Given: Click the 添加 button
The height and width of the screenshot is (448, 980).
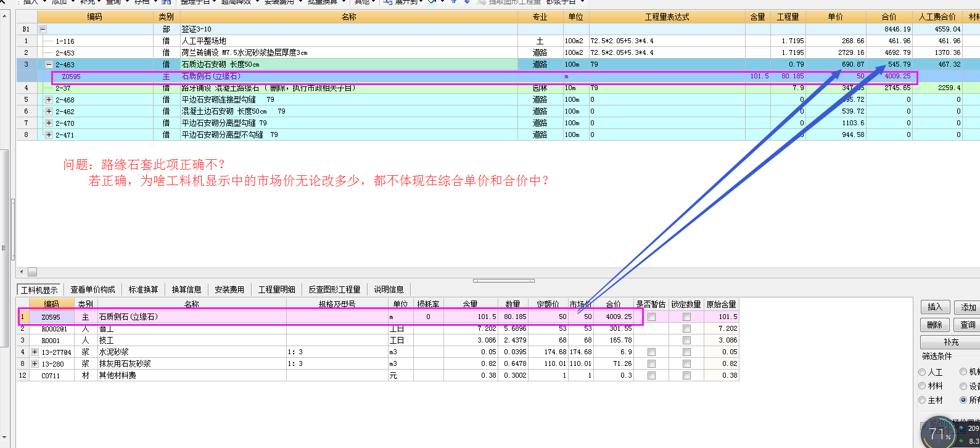Looking at the screenshot, I should click(967, 307).
